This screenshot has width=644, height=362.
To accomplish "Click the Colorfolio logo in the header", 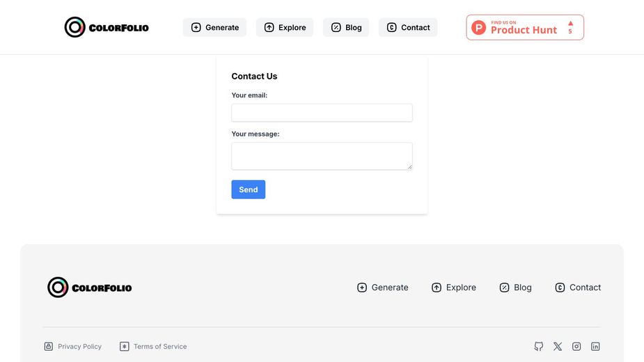I will click(107, 28).
